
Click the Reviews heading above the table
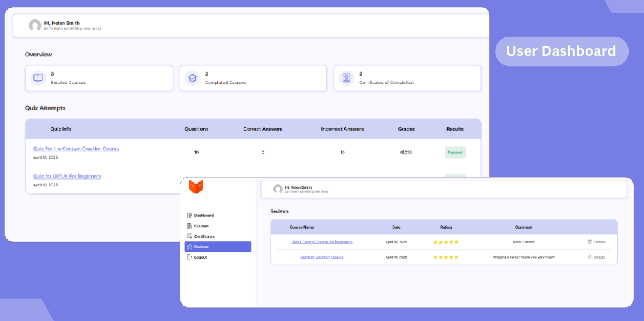279,211
